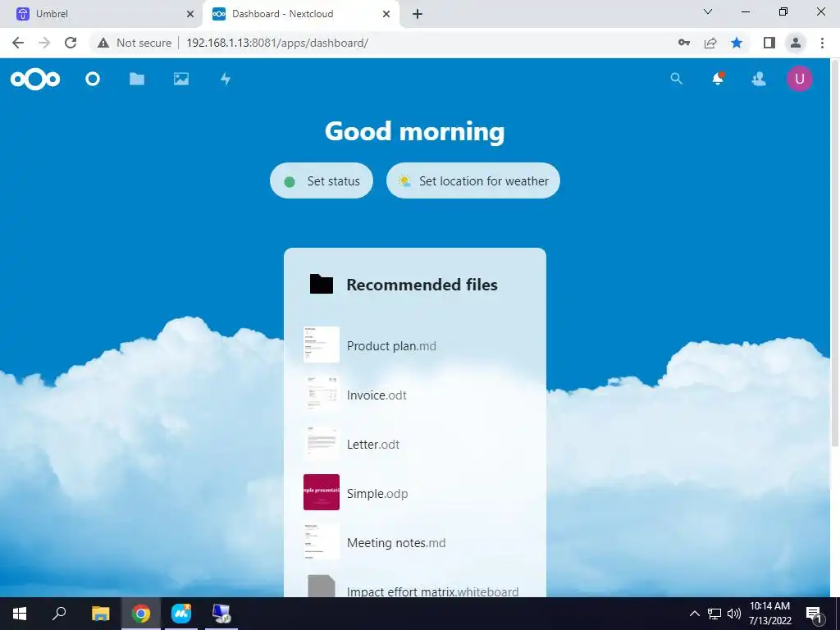
Task: Click the browser forward arrow
Action: point(44,43)
